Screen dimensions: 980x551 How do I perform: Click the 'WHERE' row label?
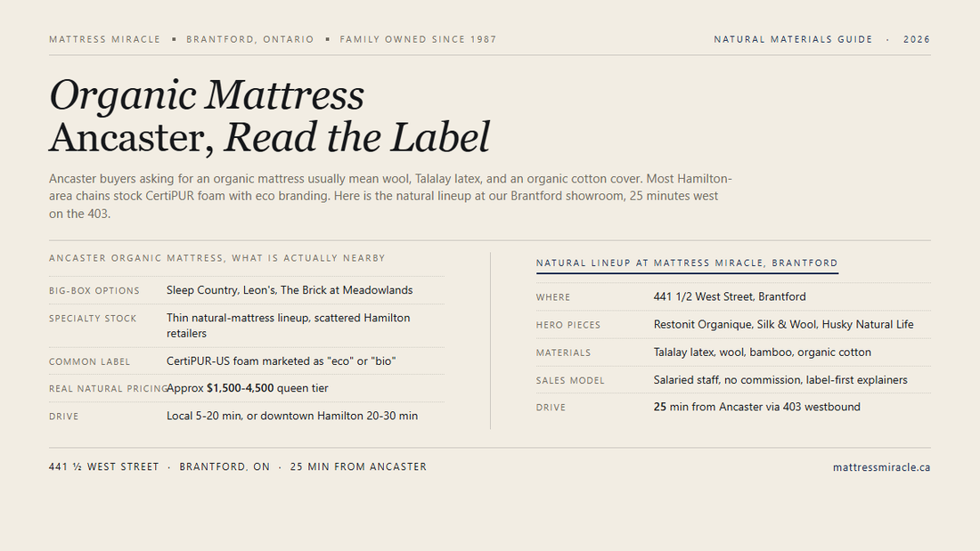click(553, 297)
